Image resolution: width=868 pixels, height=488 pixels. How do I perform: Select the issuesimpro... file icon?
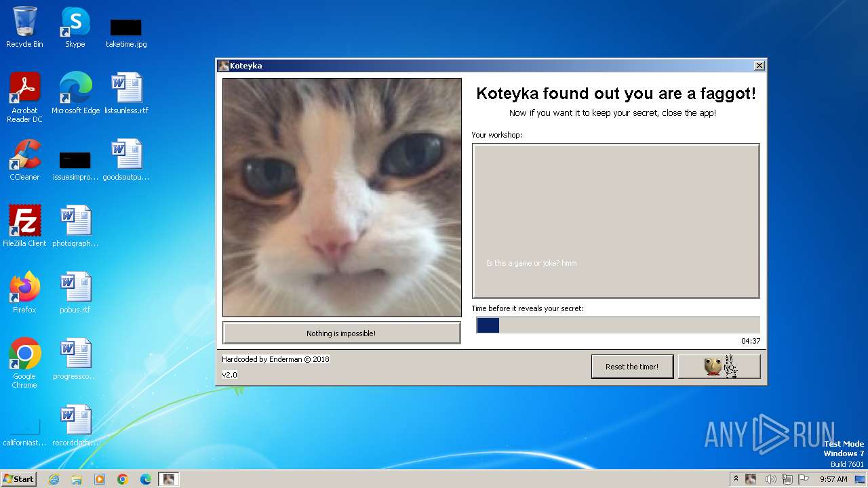[x=75, y=165]
